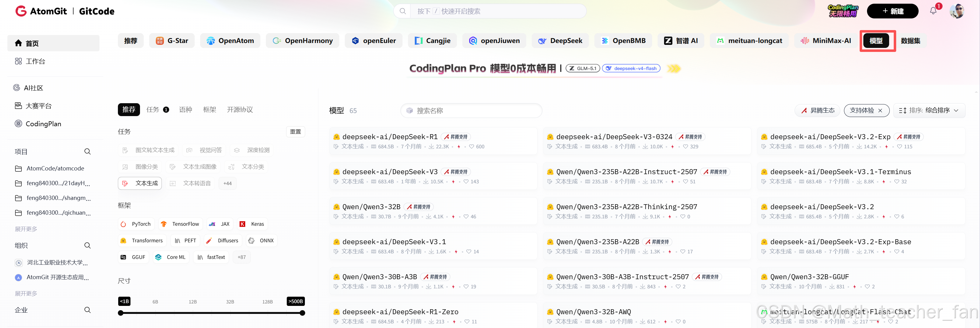This screenshot has width=980, height=328.
Task: Toggle the GGUF framework filter
Action: click(133, 257)
